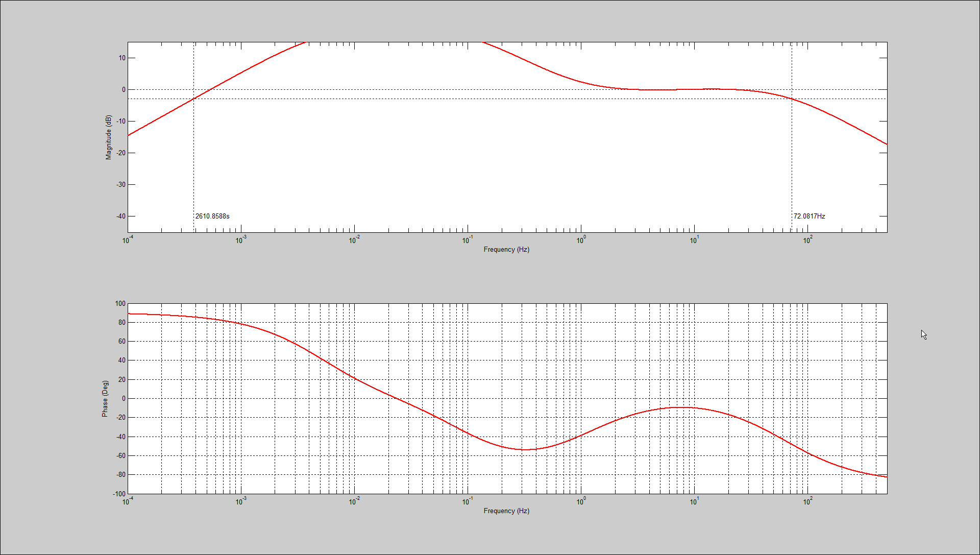Click phase axis tick label 80

pos(122,323)
